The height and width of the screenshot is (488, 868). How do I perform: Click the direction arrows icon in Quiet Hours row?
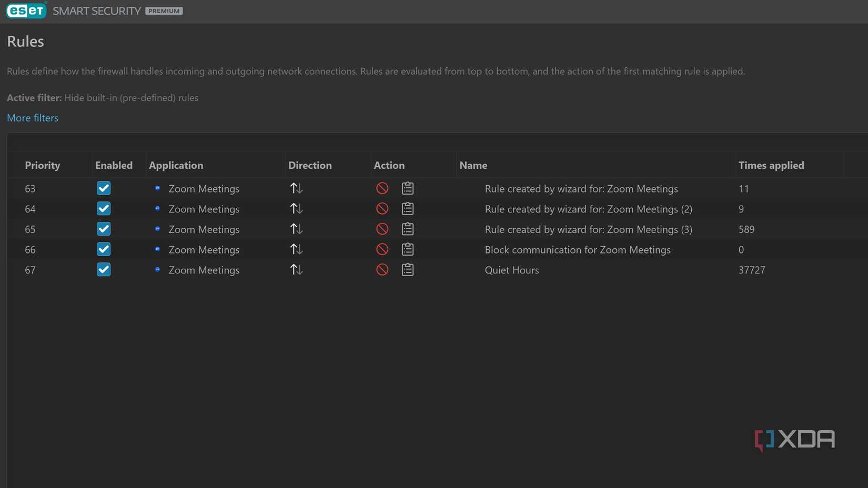[296, 269]
